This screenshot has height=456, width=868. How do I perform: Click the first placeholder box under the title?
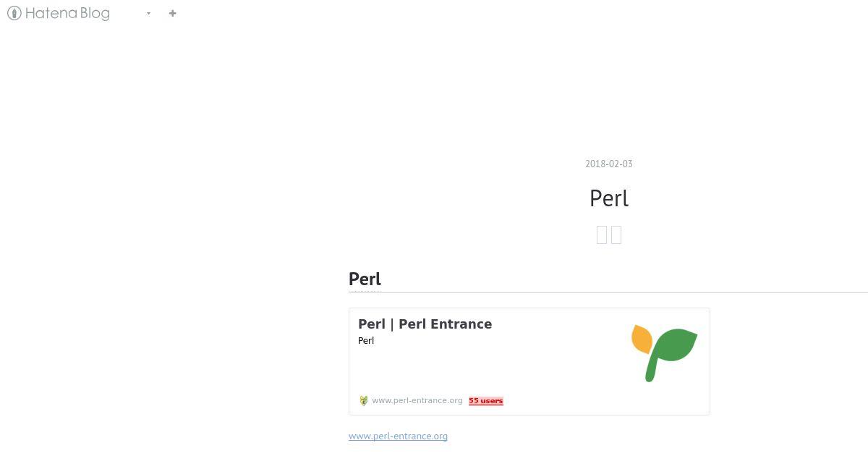coord(602,235)
